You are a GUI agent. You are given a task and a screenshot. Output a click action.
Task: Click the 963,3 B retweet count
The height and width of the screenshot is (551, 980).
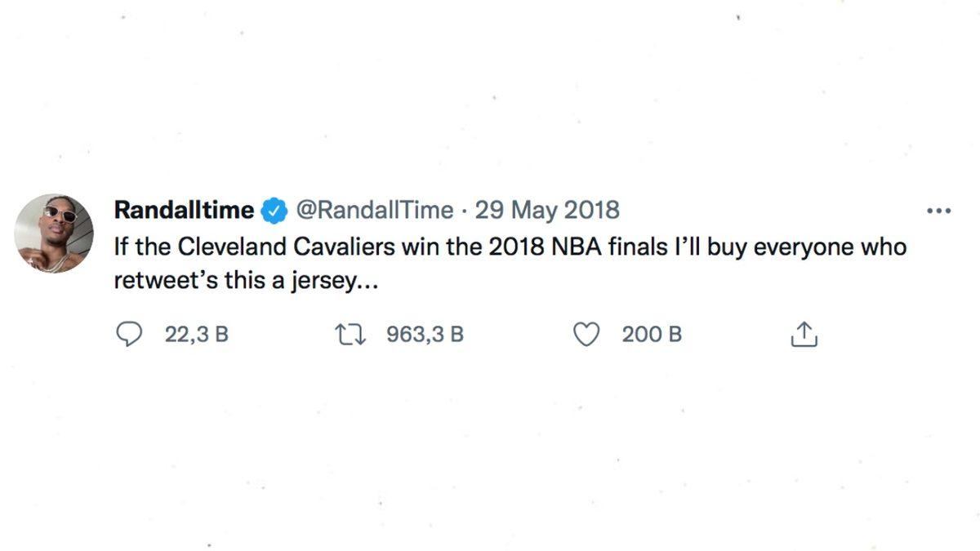click(425, 335)
